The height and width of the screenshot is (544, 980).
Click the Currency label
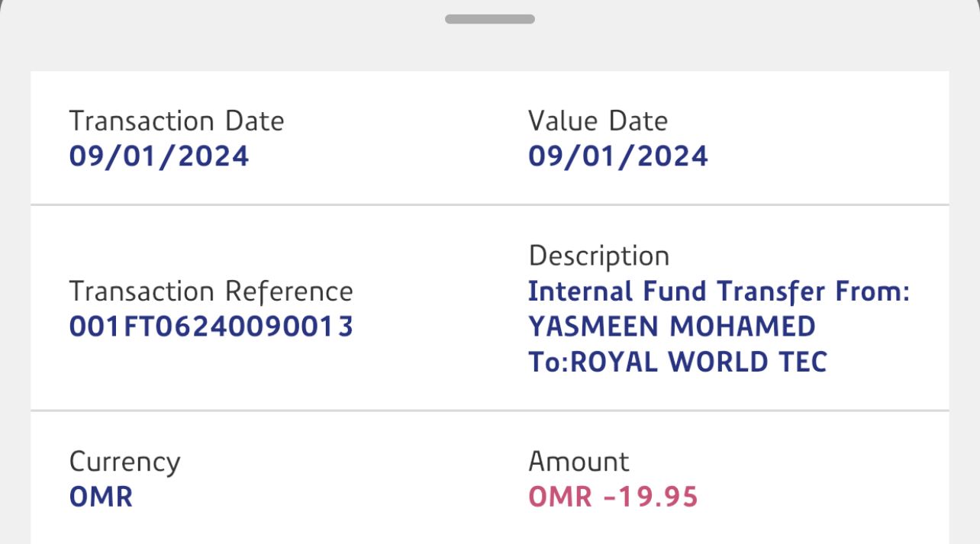(x=124, y=462)
